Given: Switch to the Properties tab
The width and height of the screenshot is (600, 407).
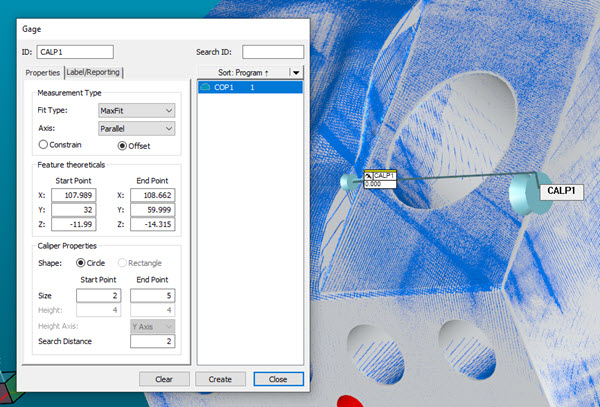Looking at the screenshot, I should [43, 72].
